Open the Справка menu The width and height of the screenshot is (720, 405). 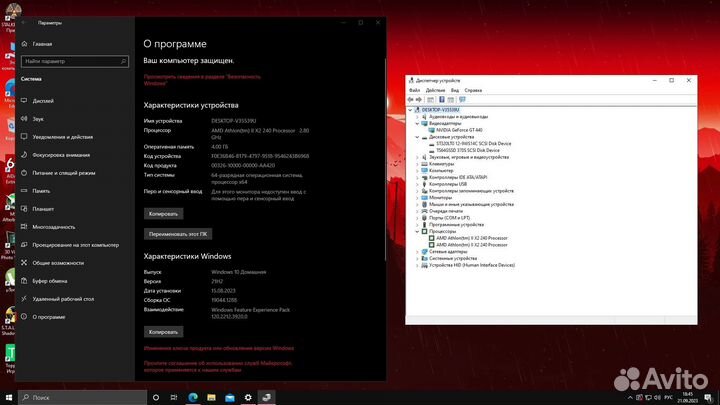(x=473, y=90)
